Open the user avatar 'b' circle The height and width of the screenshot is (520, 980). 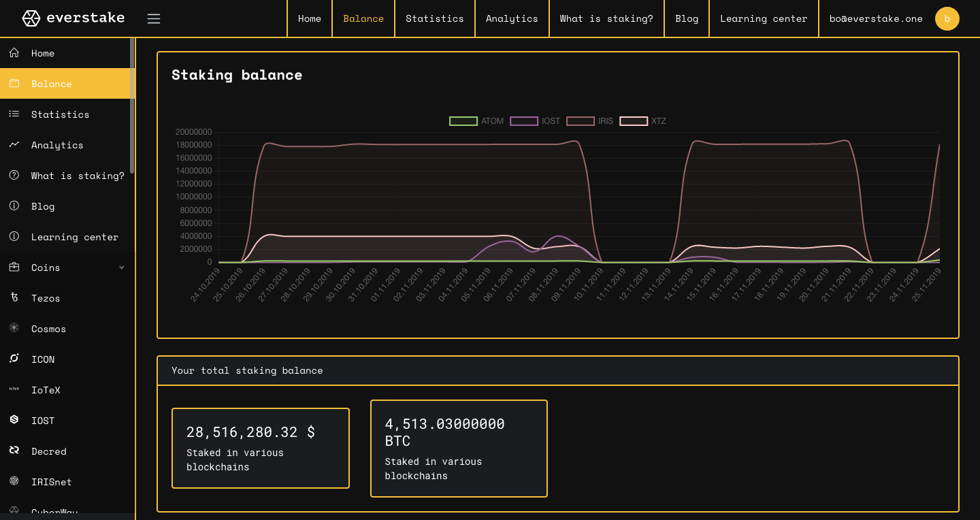tap(947, 18)
